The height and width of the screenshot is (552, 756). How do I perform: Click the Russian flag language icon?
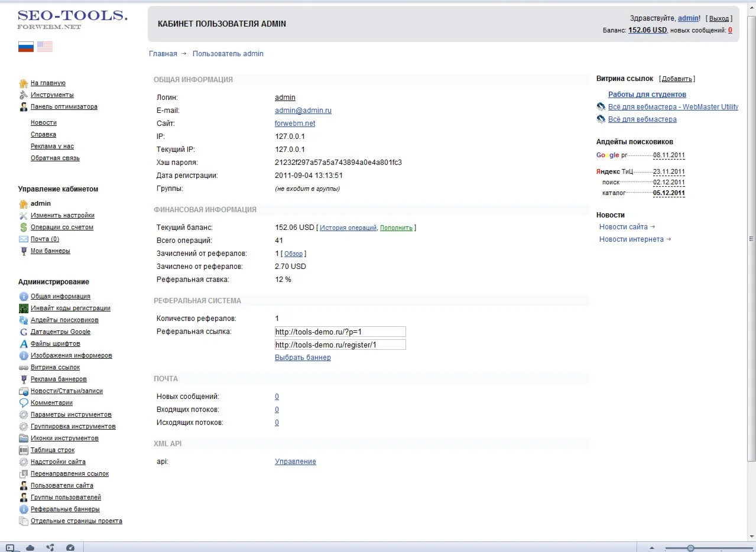click(26, 47)
